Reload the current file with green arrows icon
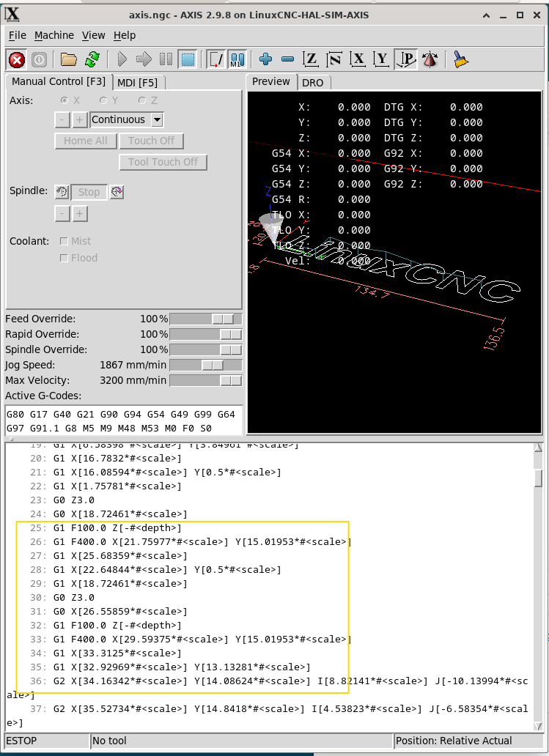Screen dimensions: 549x756 click(x=92, y=59)
